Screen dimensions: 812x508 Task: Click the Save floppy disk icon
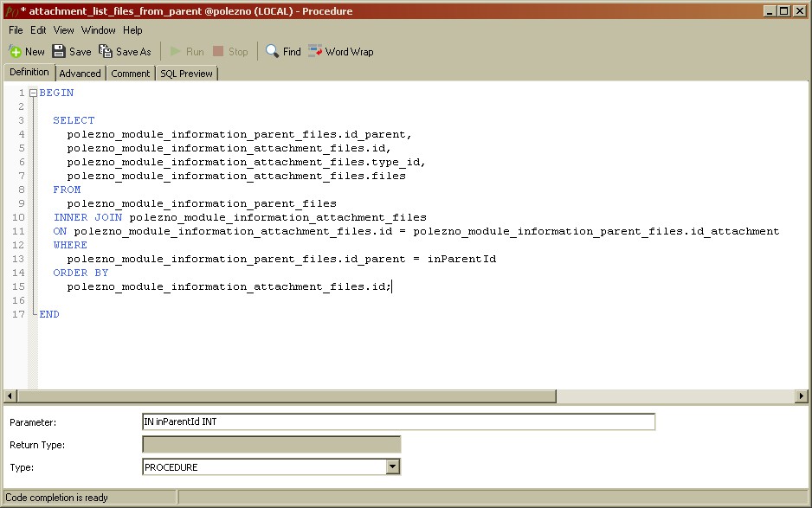pyautogui.click(x=59, y=51)
